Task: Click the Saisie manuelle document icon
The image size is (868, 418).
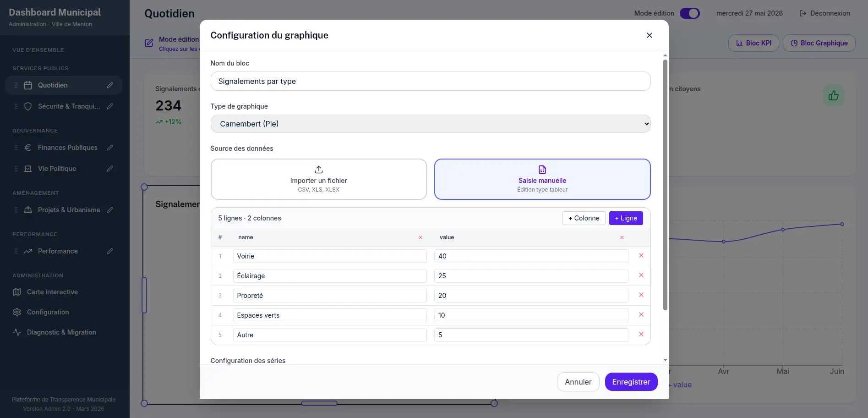Action: (542, 170)
